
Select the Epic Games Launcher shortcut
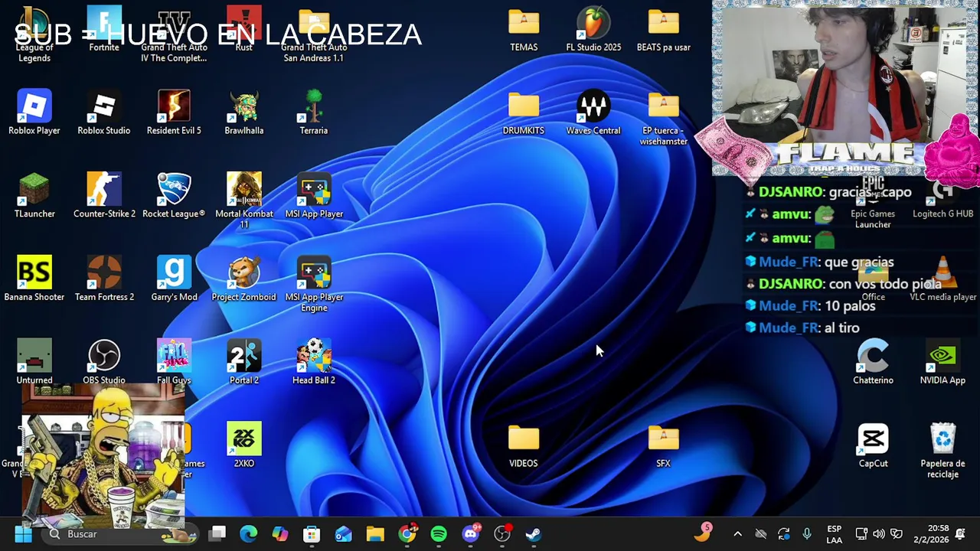[873, 203]
